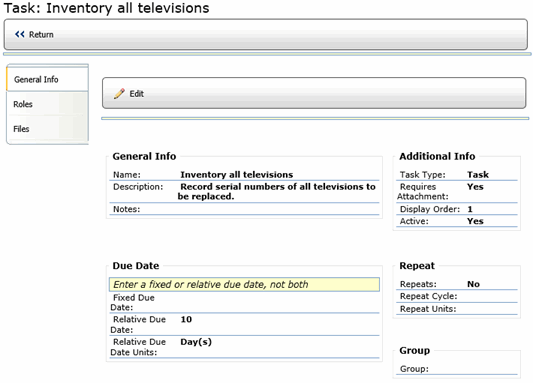Click the double-chevron Return arrow icon
533x383 pixels.
20,34
